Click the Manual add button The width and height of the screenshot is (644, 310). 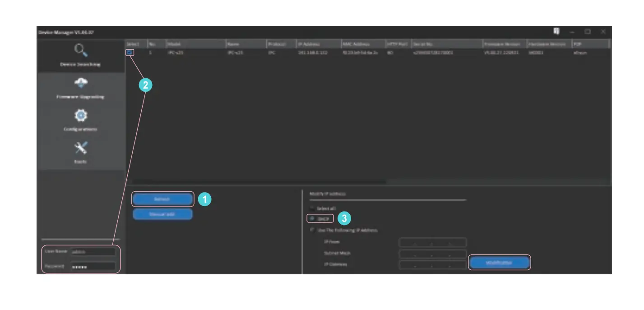pyautogui.click(x=162, y=215)
